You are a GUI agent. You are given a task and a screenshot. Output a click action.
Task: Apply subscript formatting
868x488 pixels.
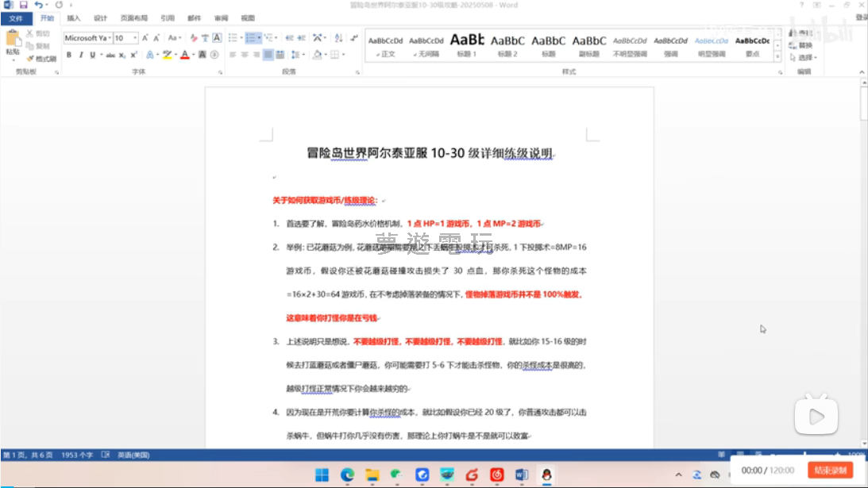(123, 55)
